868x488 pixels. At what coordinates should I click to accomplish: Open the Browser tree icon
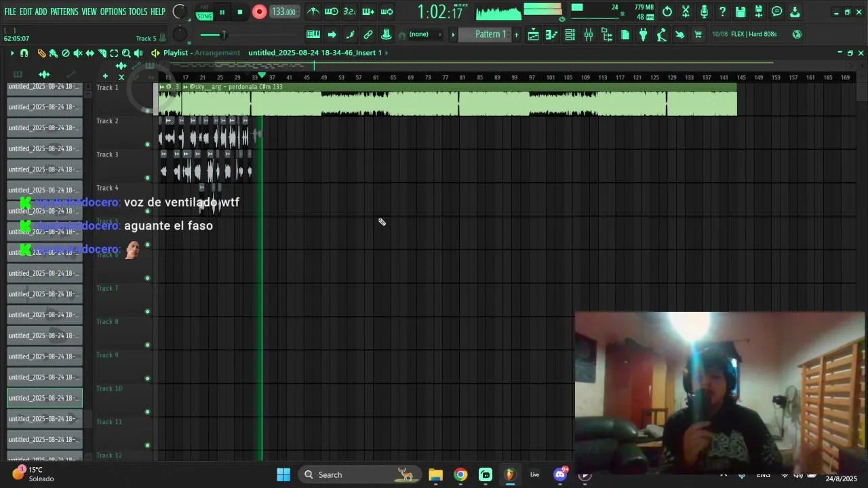607,35
